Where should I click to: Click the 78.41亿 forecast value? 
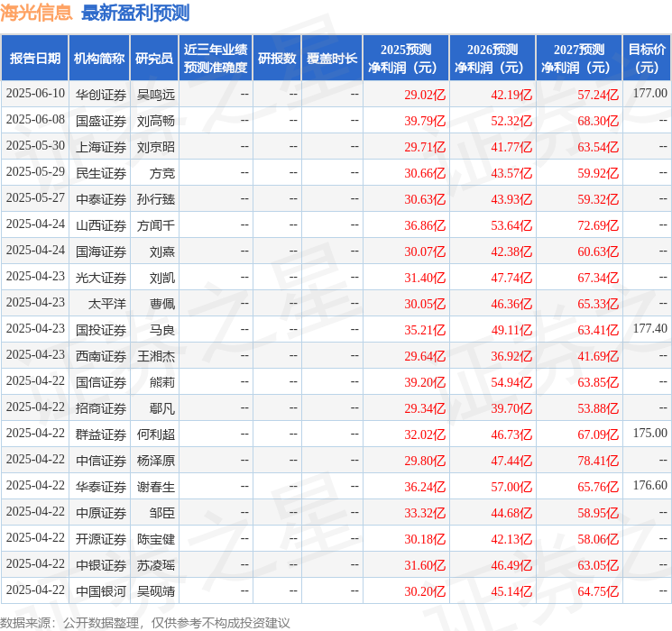(x=598, y=461)
